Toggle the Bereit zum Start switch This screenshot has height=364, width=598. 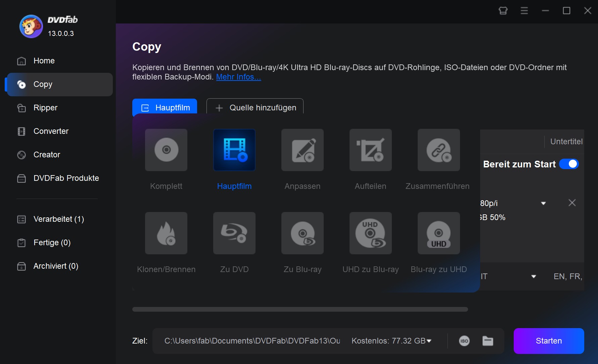click(569, 164)
